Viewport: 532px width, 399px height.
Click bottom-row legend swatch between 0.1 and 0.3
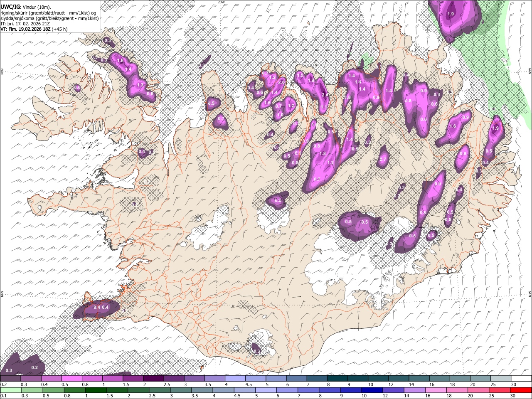[x=11, y=390]
